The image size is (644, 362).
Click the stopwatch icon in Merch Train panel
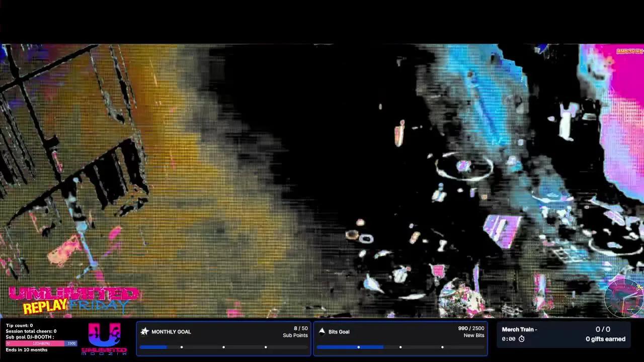[x=522, y=339]
